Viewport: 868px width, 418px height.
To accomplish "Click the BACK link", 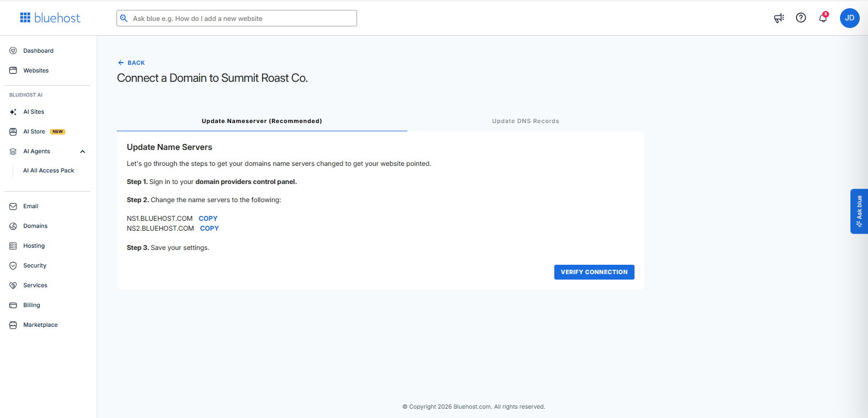I will coord(131,63).
